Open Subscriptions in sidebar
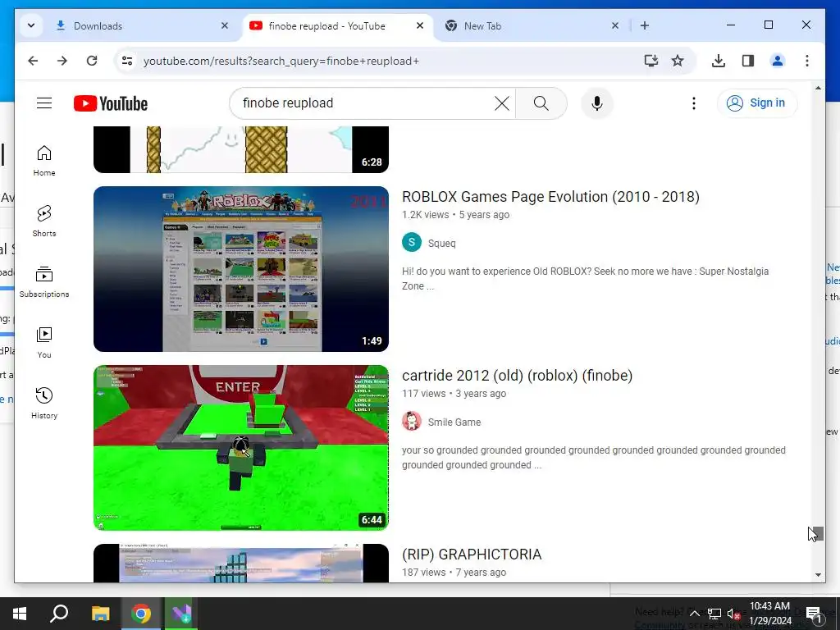 coord(44,282)
